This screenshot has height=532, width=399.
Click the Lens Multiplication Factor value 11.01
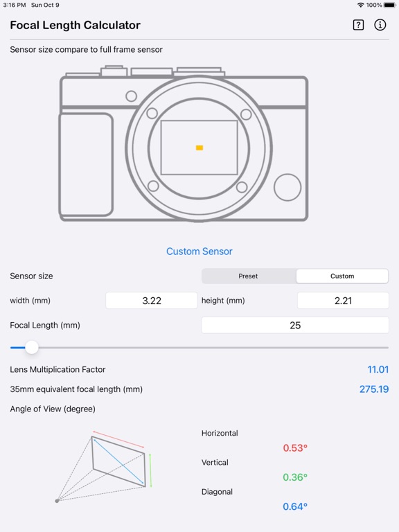[x=378, y=369]
